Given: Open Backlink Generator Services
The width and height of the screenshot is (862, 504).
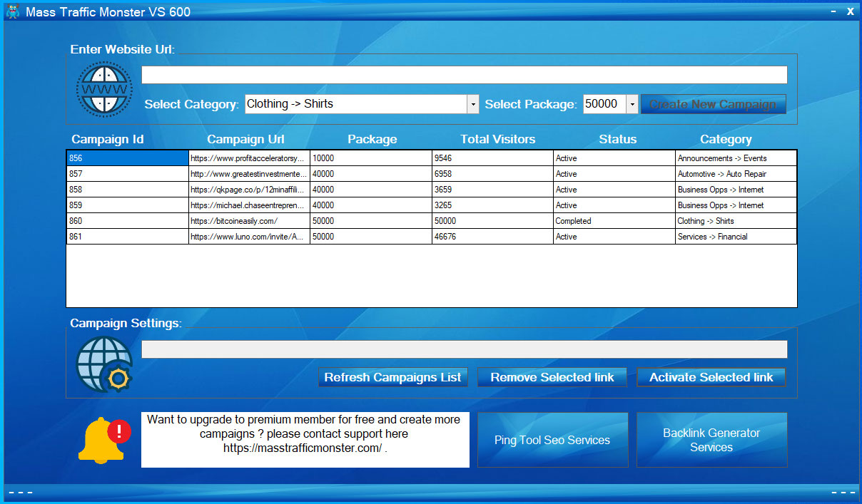Looking at the screenshot, I should click(x=711, y=440).
